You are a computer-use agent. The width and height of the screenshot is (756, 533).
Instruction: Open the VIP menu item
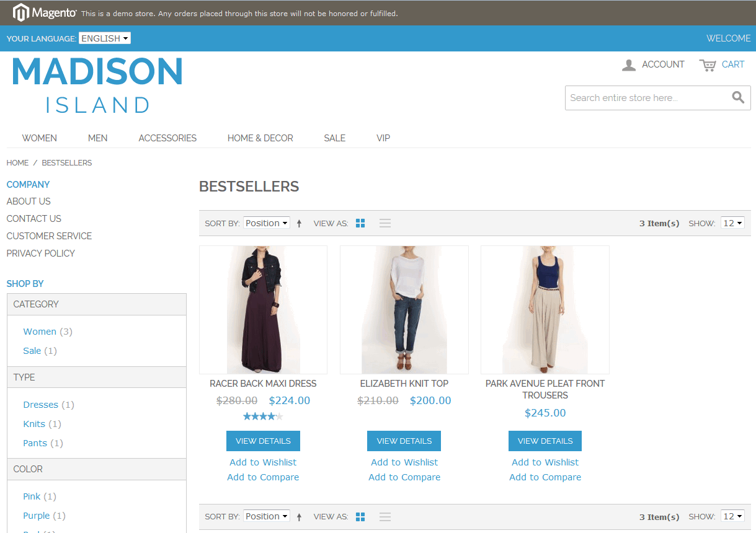[x=383, y=138]
